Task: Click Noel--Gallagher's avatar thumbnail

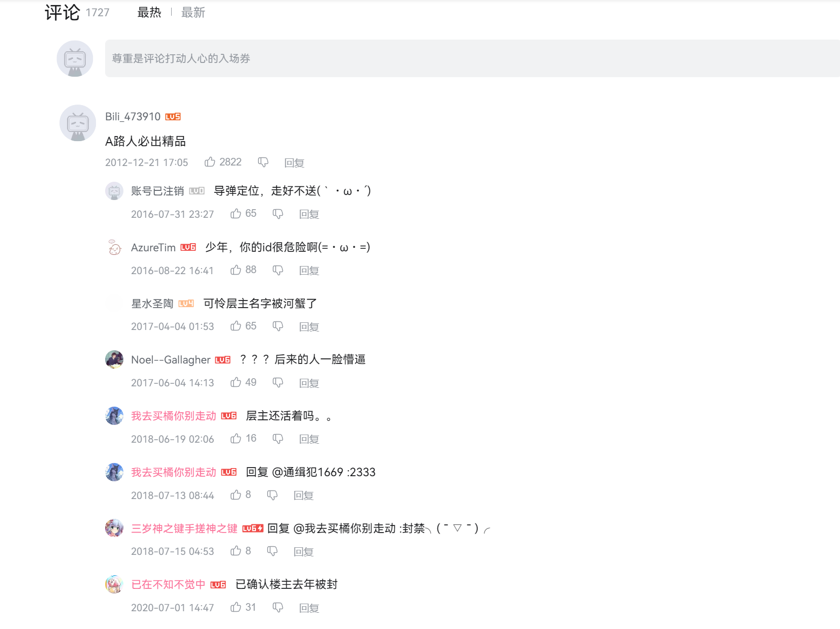Action: 114,359
